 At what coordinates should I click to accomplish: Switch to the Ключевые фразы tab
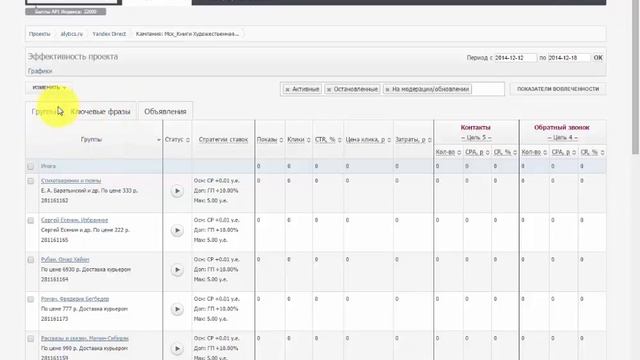[x=100, y=111]
